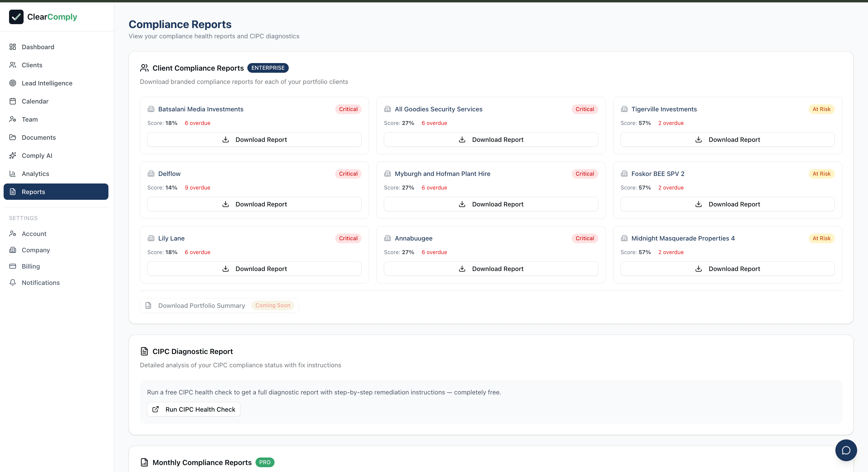Download report for All Goodies Security Services
Screen dimensions: 868x472
point(491,140)
